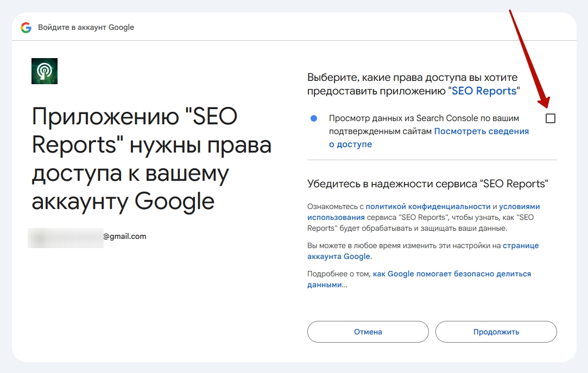Click the "Отмена" button
The height and width of the screenshot is (373, 588).
click(x=368, y=331)
